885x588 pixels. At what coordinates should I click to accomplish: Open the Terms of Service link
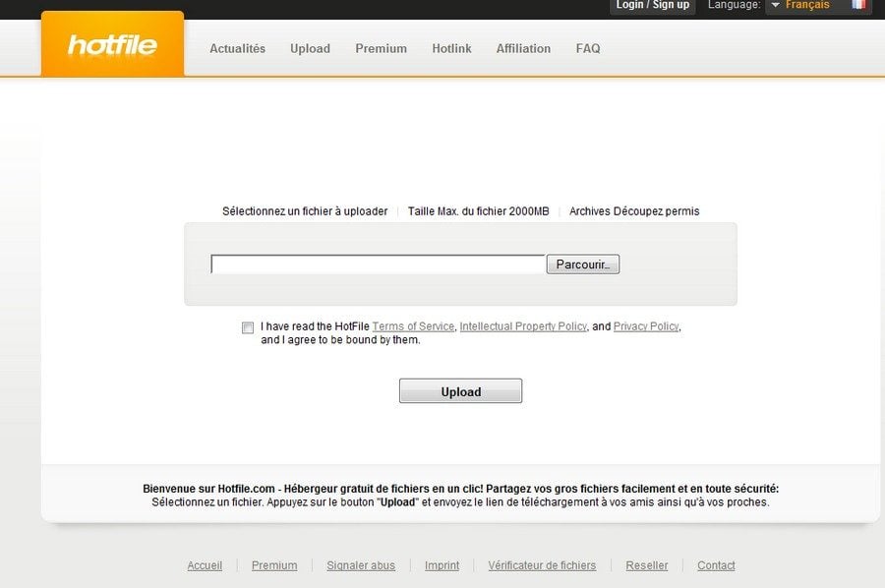(413, 326)
